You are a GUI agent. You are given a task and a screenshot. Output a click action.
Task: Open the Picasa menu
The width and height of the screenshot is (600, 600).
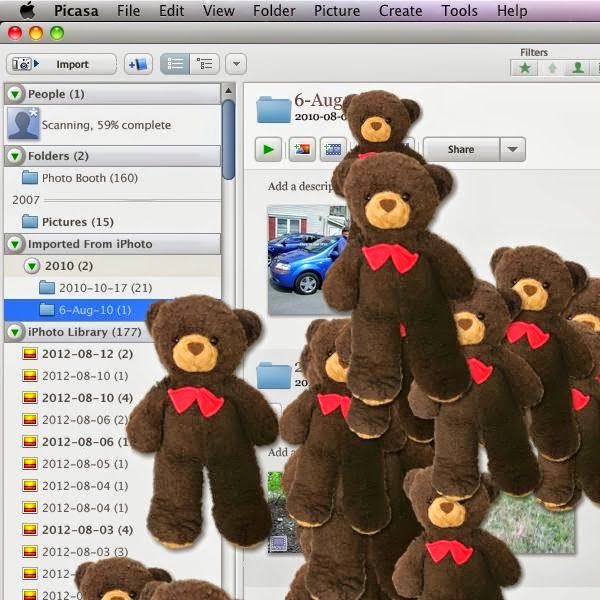pyautogui.click(x=76, y=11)
